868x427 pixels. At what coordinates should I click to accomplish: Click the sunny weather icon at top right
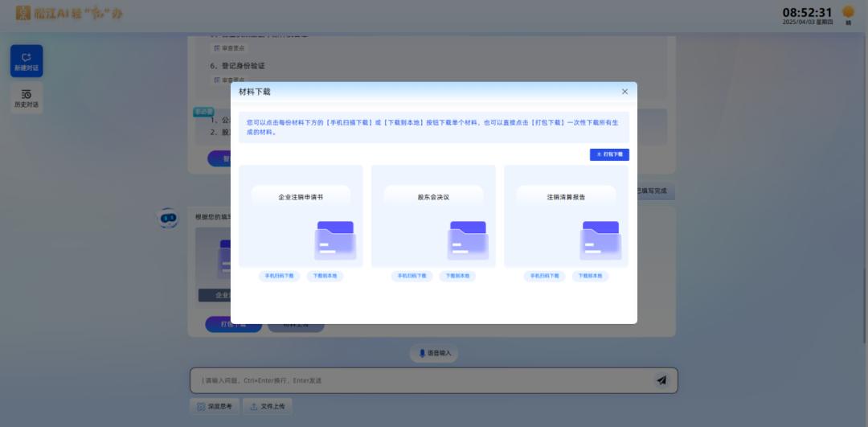848,12
